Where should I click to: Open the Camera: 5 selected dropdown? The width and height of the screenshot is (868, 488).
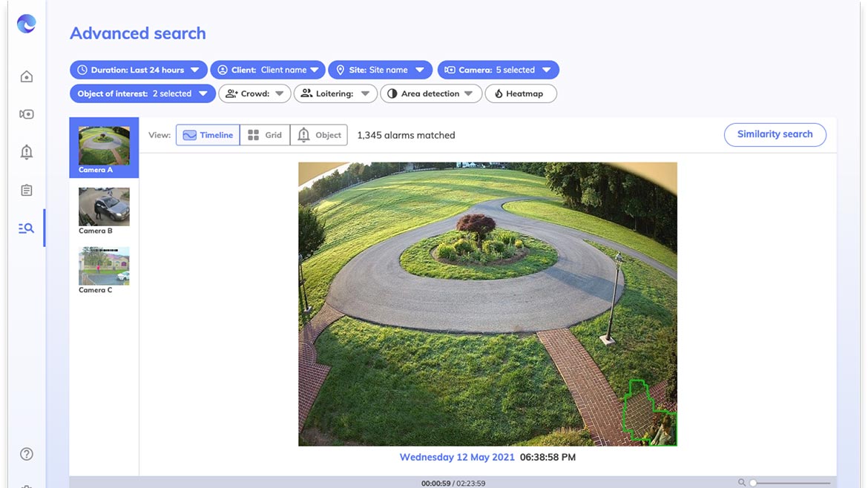498,70
